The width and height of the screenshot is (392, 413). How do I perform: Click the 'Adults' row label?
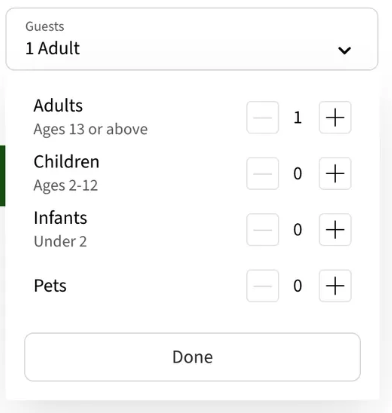point(58,106)
